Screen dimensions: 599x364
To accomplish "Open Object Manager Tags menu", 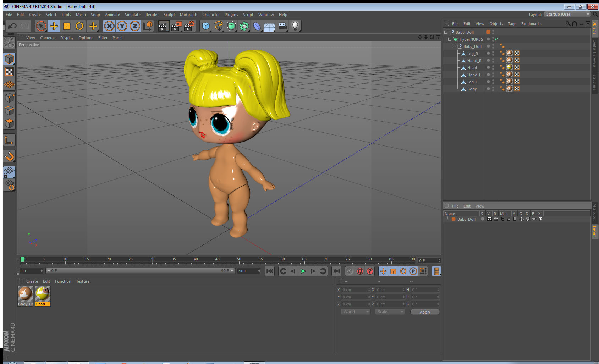I will coord(512,24).
